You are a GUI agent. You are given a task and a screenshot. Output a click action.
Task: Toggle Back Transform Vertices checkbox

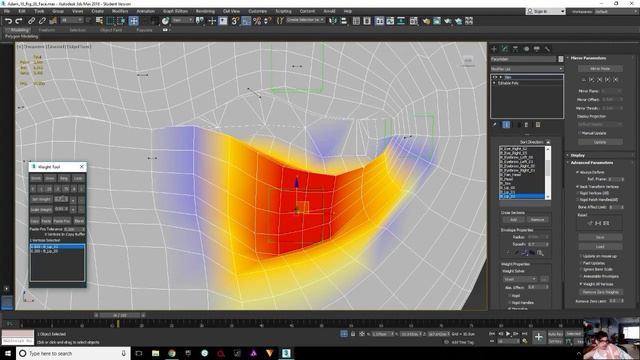coord(578,187)
